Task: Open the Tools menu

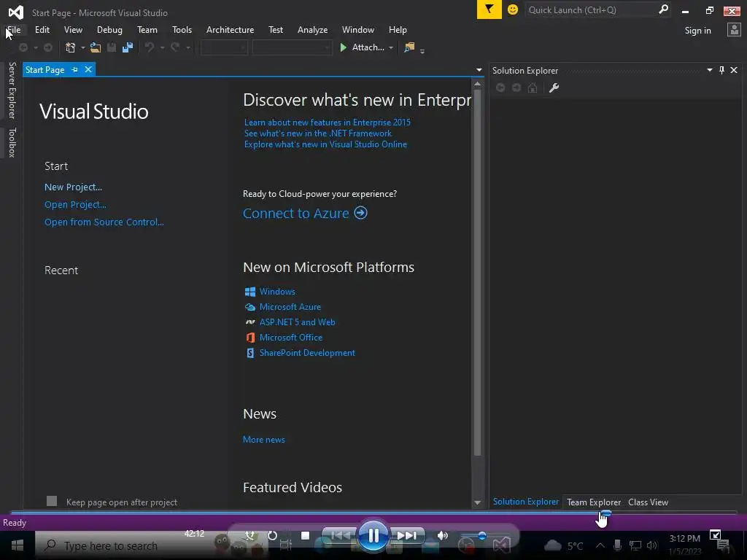Action: pyautogui.click(x=182, y=29)
